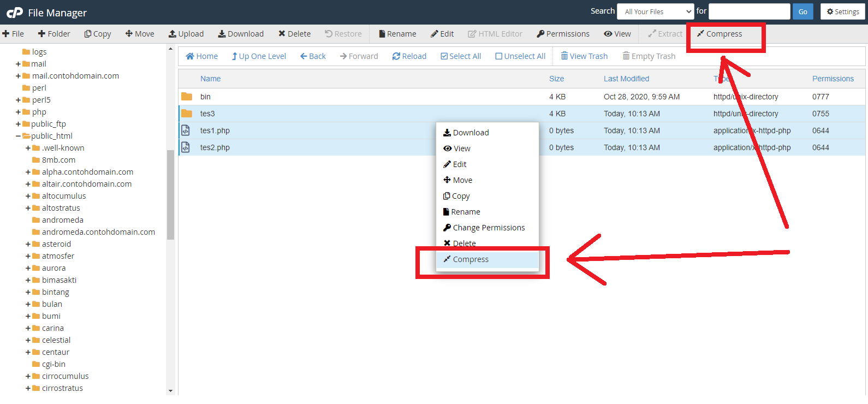Collapse the public_html folder tree
The width and height of the screenshot is (868, 404).
(18, 136)
